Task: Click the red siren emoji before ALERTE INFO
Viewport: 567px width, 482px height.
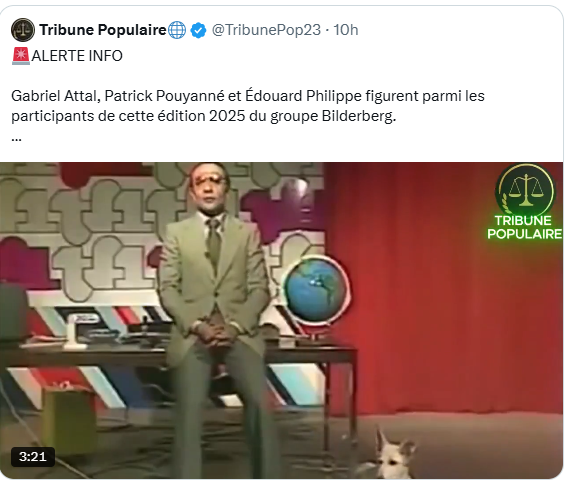Action: coord(21,56)
